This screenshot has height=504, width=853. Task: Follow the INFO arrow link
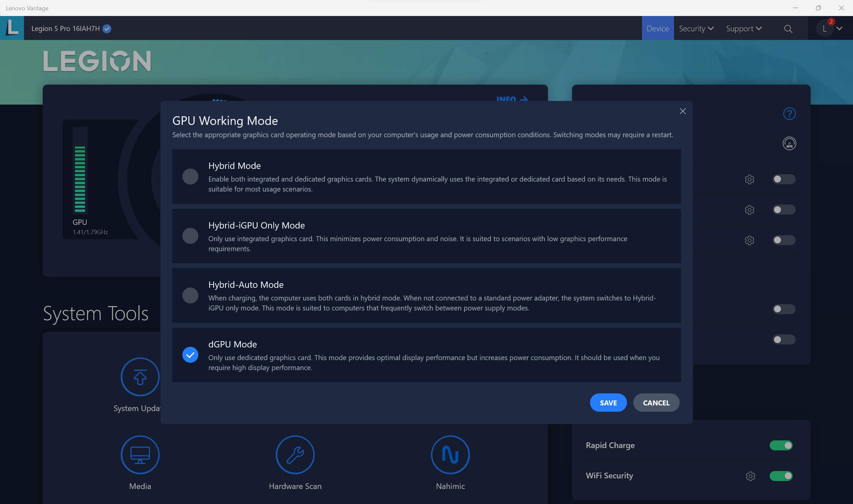point(512,99)
